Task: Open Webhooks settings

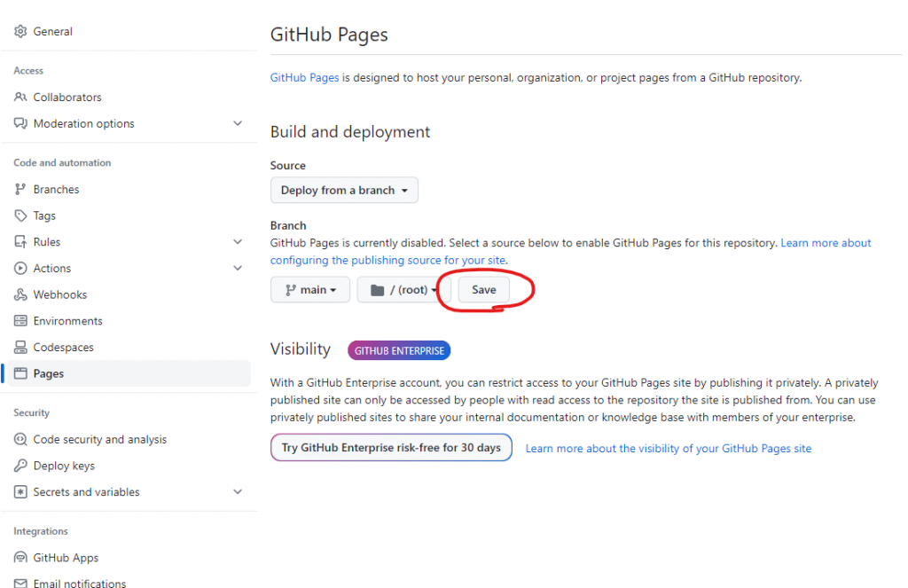Action: tap(59, 294)
